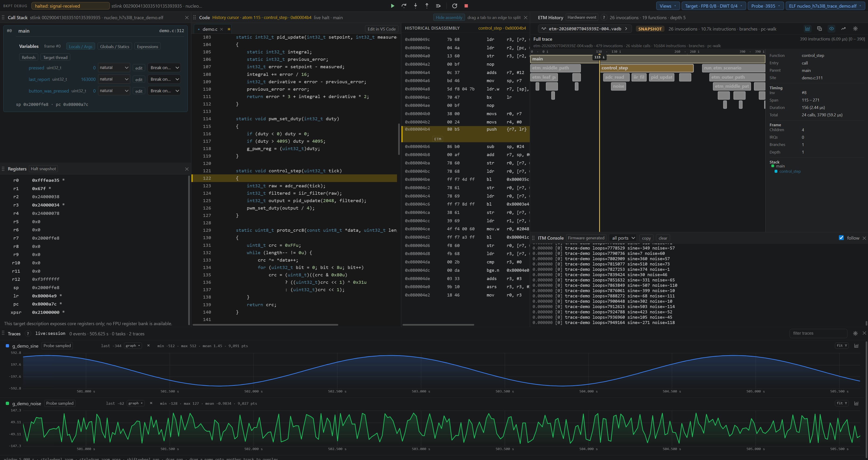Click the ITM Console clear button

click(x=663, y=238)
